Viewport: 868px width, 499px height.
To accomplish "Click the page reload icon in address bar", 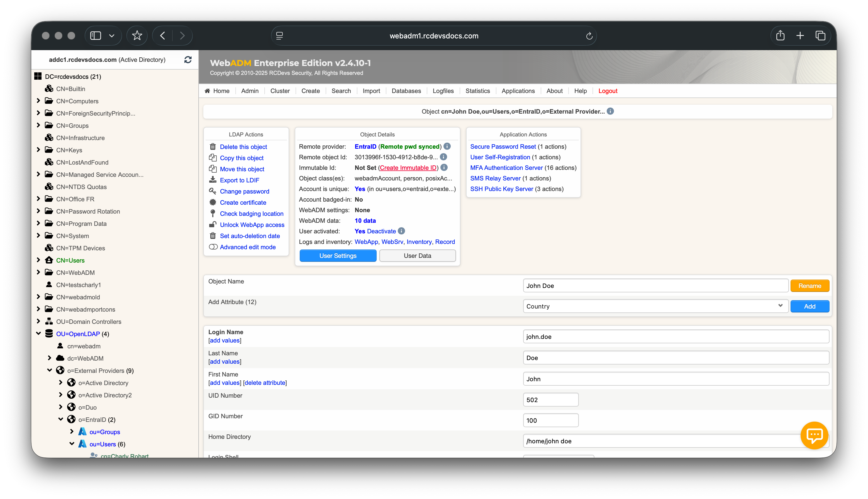I will click(x=589, y=36).
